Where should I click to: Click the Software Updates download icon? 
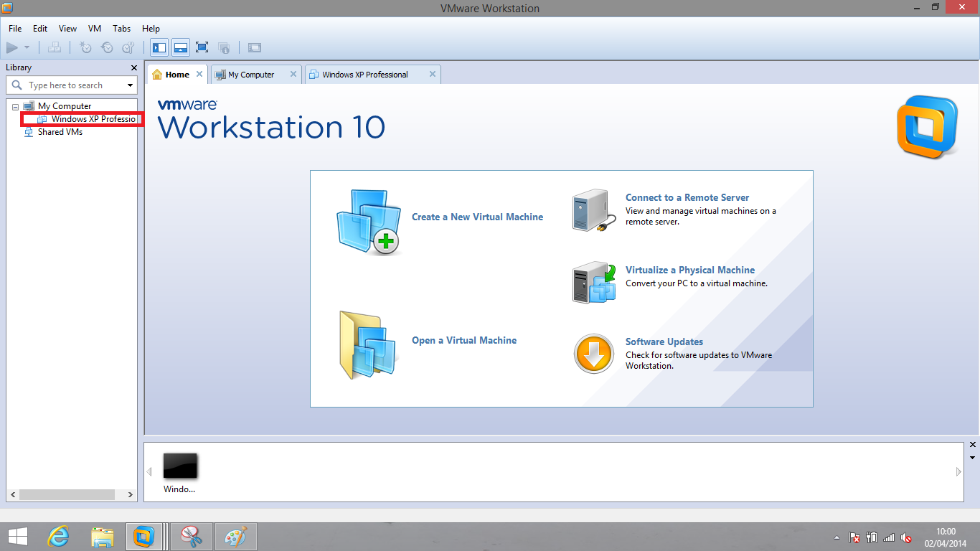pos(594,354)
